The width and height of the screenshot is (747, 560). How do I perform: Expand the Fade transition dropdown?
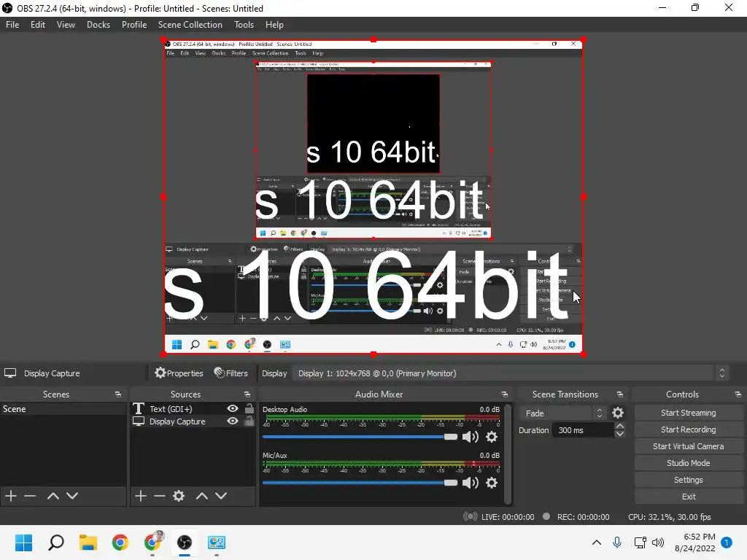click(x=562, y=413)
